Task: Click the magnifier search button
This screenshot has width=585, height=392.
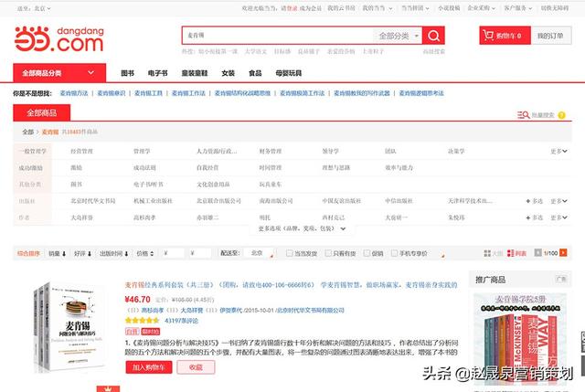Action: coord(433,36)
